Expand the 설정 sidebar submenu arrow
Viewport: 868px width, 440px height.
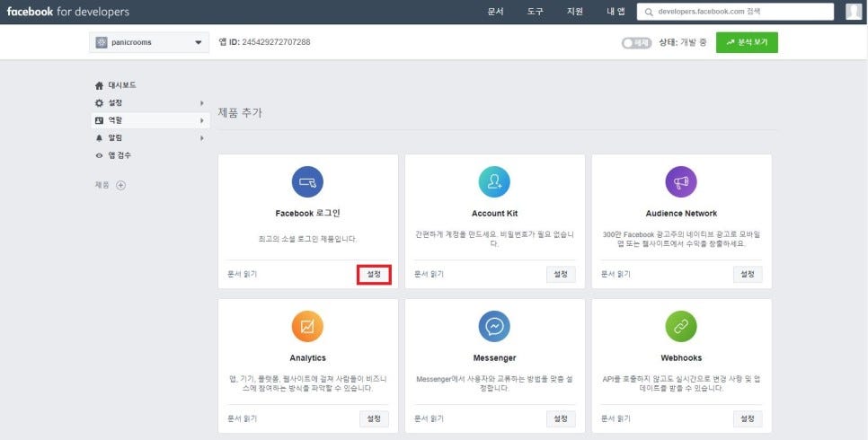point(202,103)
